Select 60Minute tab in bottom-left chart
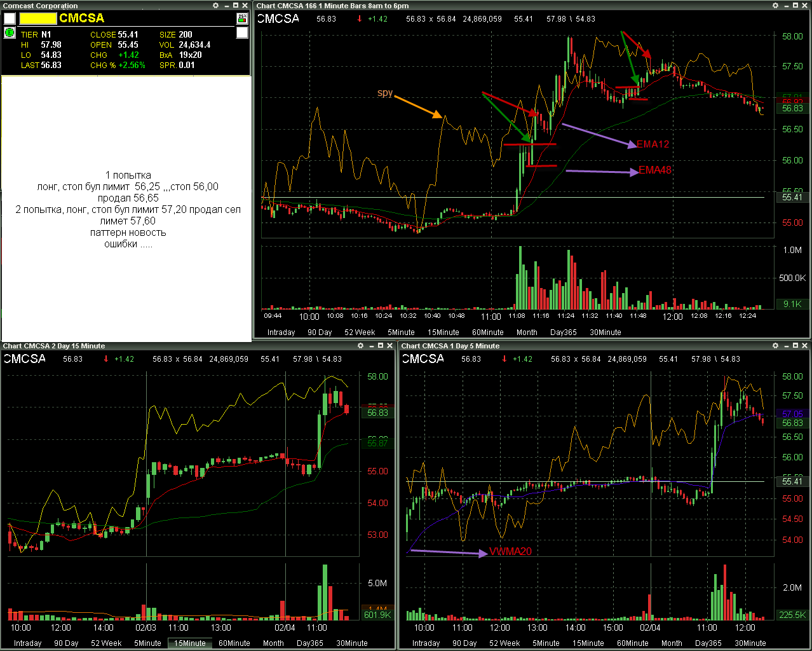The width and height of the screenshot is (812, 651). (x=234, y=643)
